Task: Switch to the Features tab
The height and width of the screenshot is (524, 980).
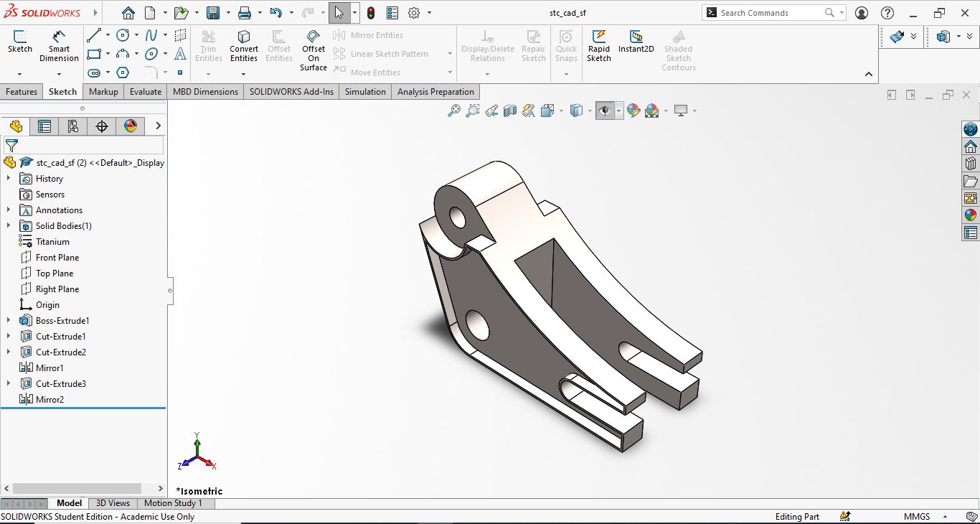Action: (22, 92)
